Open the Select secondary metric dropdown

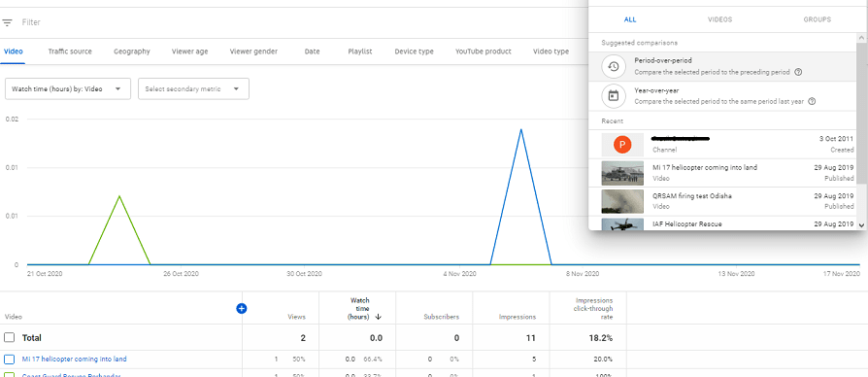tap(193, 88)
